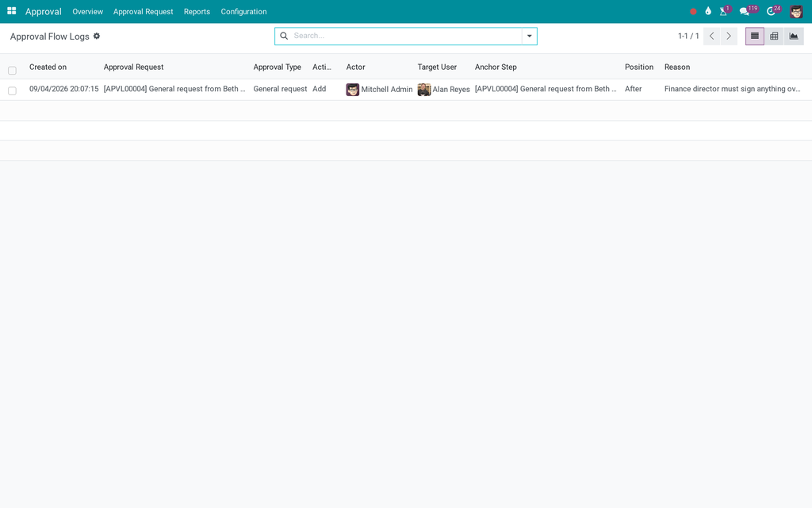Select all records with header checkbox

pyautogui.click(x=13, y=71)
